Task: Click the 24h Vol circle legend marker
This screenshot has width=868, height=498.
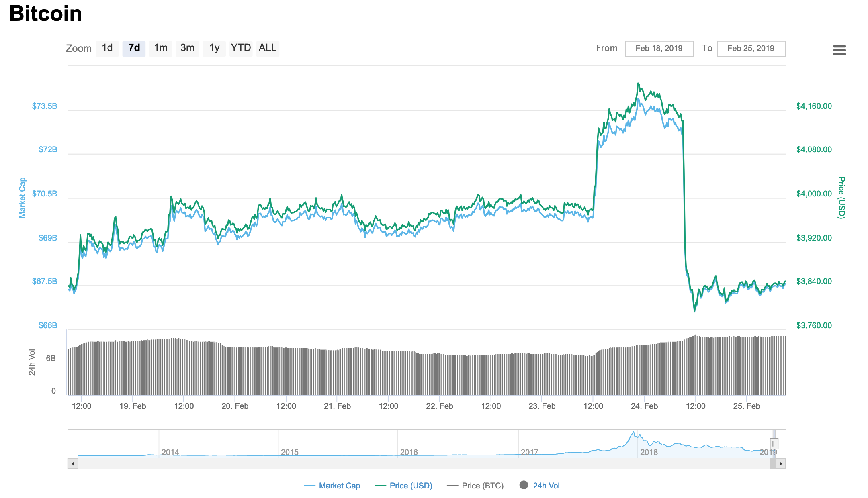Action: 524,485
